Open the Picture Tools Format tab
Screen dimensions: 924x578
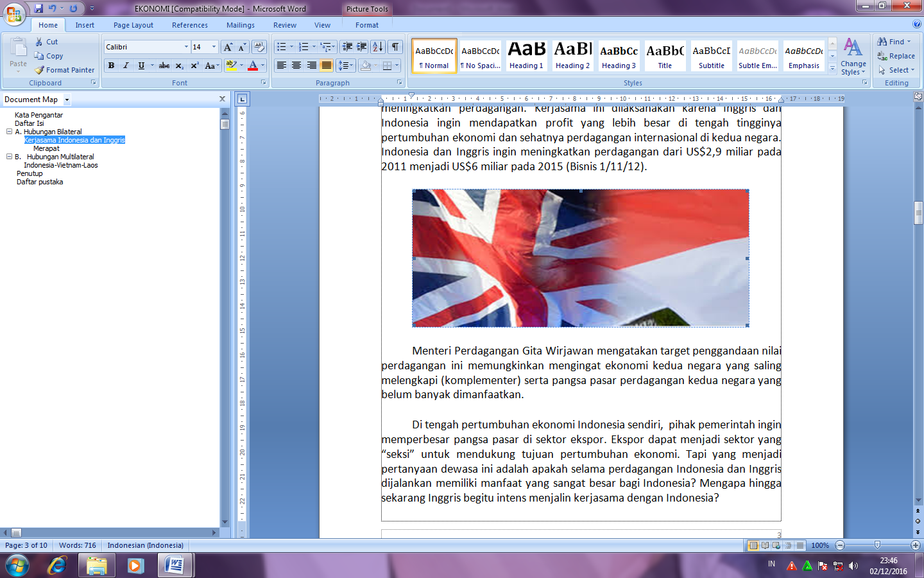click(x=366, y=24)
